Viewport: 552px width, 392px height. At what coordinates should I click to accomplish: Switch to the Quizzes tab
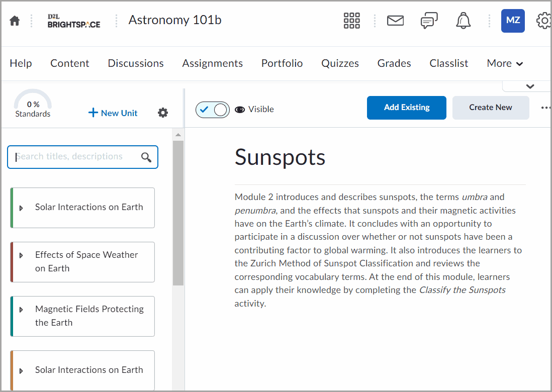(340, 63)
